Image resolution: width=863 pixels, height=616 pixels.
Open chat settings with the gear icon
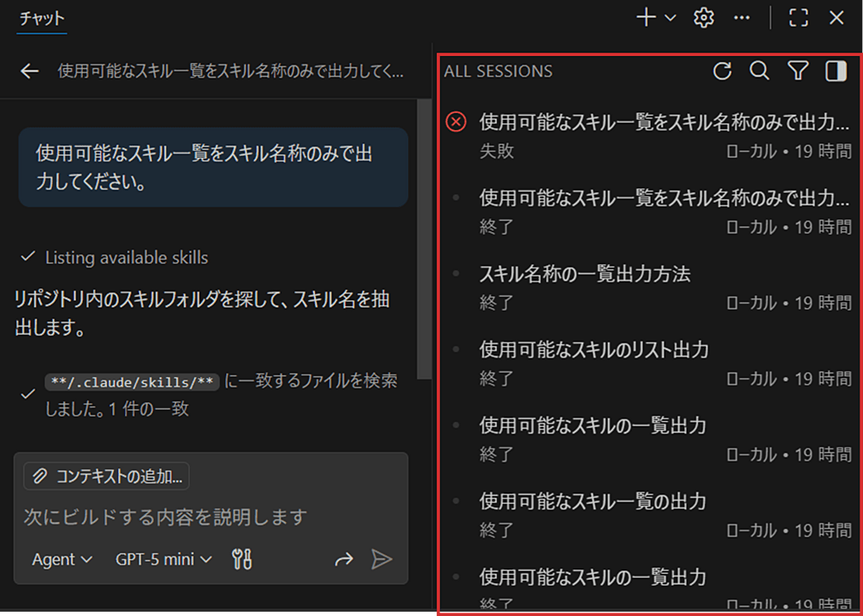tap(703, 17)
